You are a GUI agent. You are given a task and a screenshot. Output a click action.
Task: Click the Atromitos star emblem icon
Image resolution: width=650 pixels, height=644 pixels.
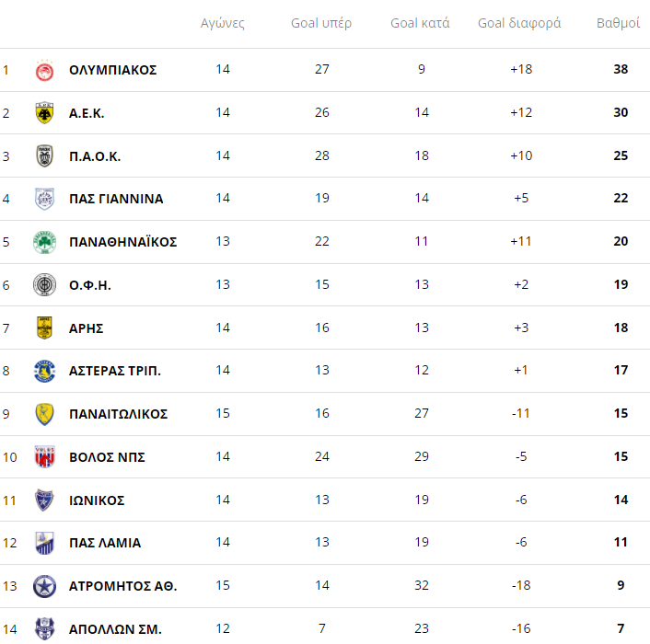tap(44, 586)
